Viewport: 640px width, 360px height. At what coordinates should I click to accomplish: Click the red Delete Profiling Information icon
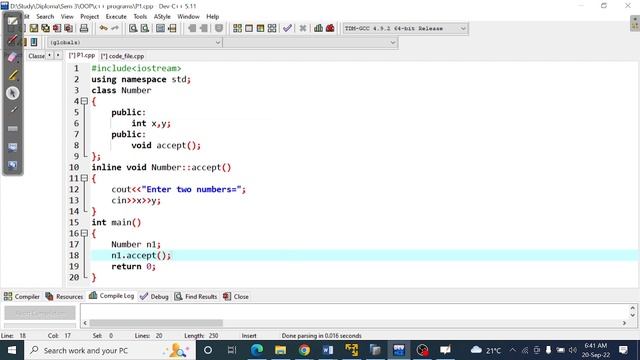coord(330,28)
